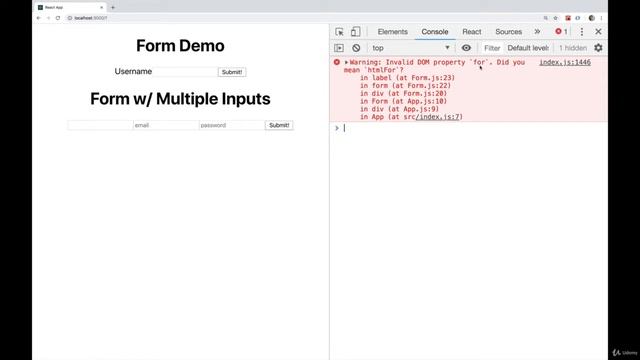Open DevTools three-dot customize menu

click(x=582, y=32)
